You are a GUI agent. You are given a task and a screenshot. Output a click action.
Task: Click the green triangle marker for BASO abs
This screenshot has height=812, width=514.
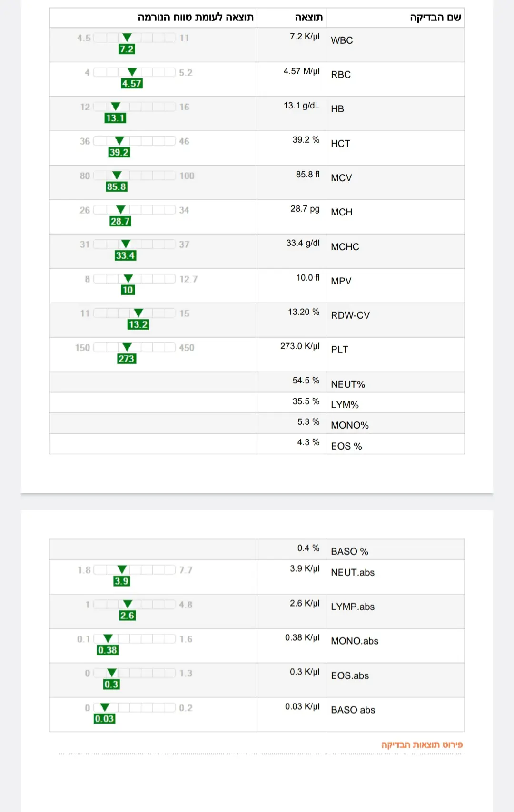coord(105,707)
